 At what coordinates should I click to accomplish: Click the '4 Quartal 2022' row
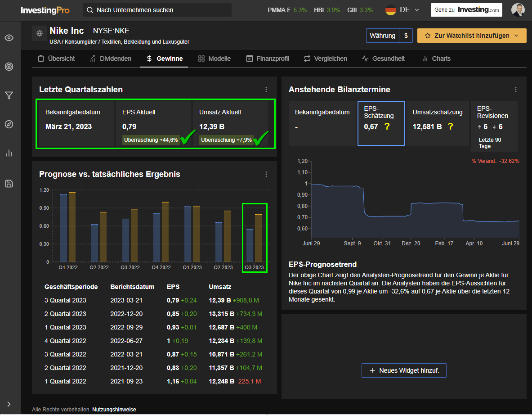click(x=153, y=341)
